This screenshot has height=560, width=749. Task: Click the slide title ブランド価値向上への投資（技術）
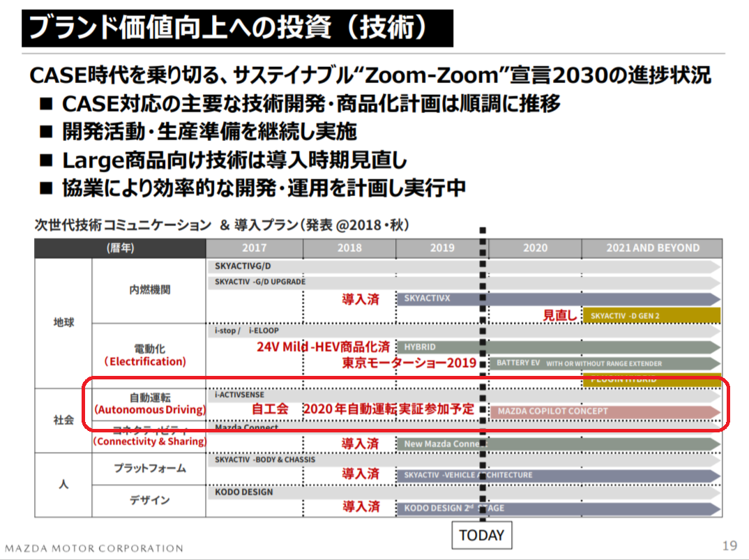click(237, 27)
